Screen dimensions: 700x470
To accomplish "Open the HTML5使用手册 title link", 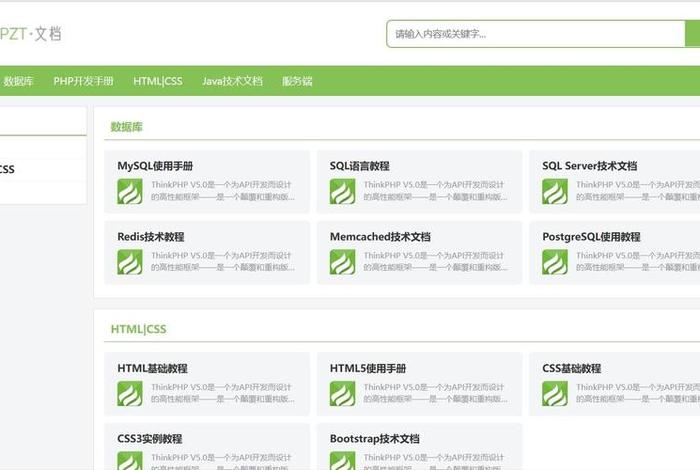I will pos(367,368).
